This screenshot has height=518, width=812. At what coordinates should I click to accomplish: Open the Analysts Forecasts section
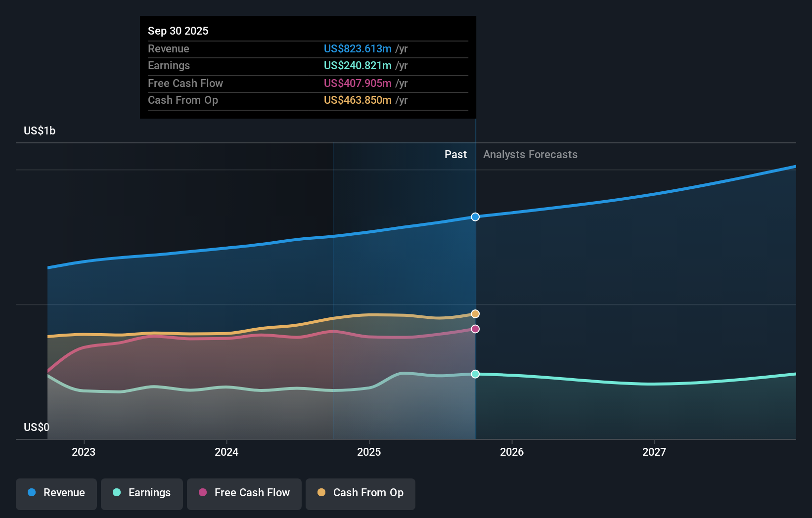click(530, 154)
